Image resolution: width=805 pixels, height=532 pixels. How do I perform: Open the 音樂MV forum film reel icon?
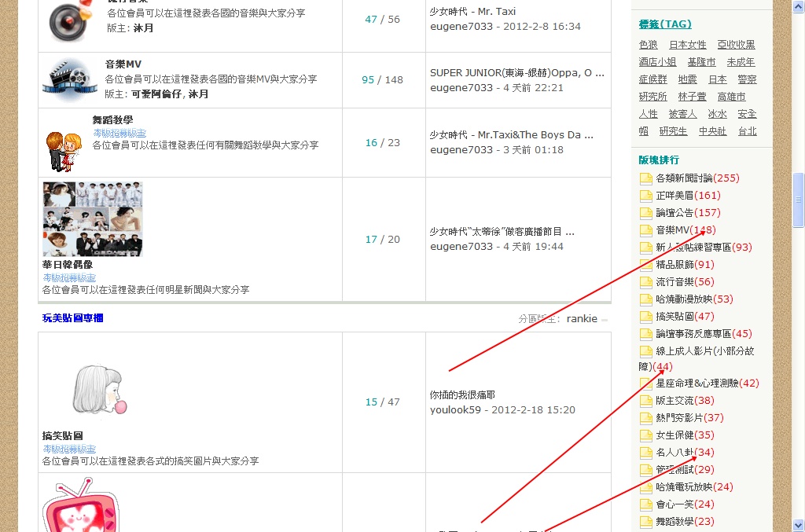(69, 80)
